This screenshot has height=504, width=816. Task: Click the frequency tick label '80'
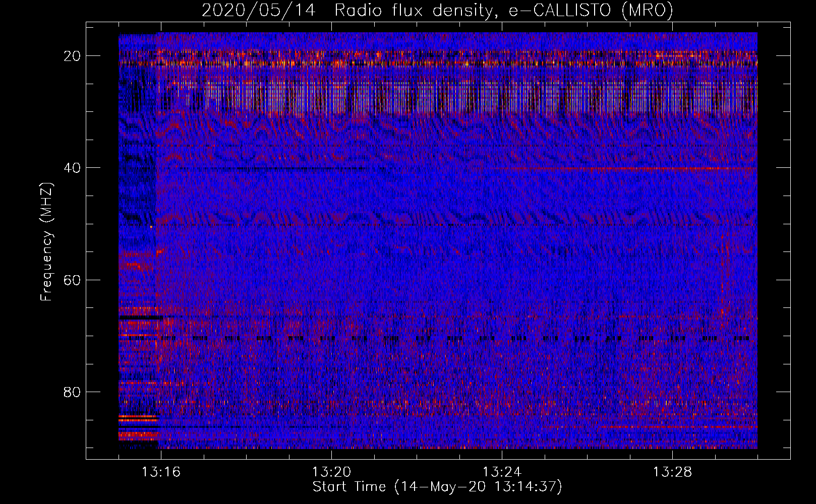point(72,392)
